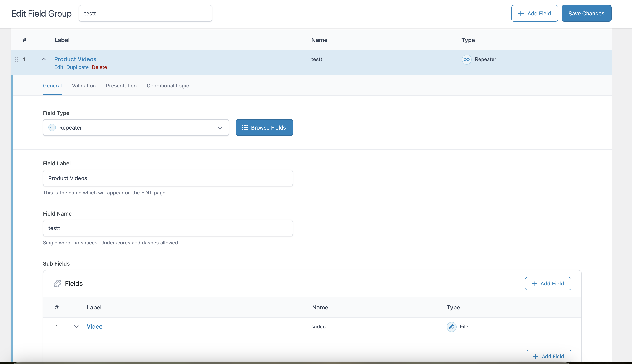Click drag handle of Product Videos row

(x=17, y=60)
